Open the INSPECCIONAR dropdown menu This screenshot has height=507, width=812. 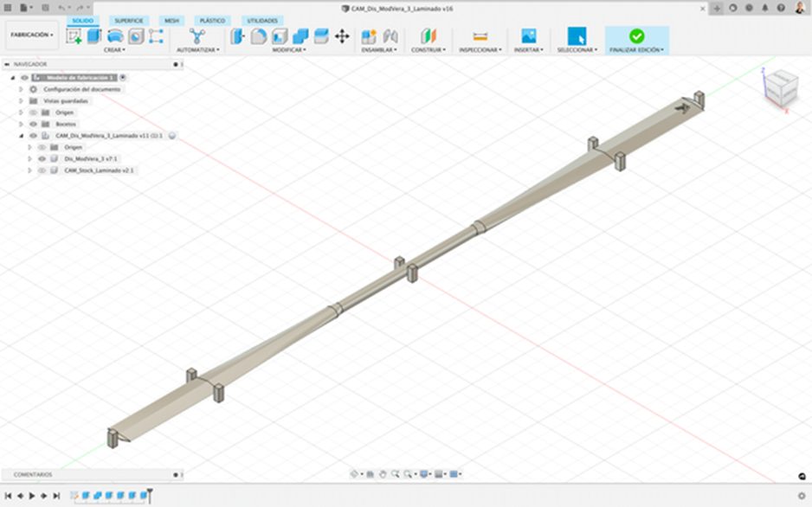pos(480,49)
